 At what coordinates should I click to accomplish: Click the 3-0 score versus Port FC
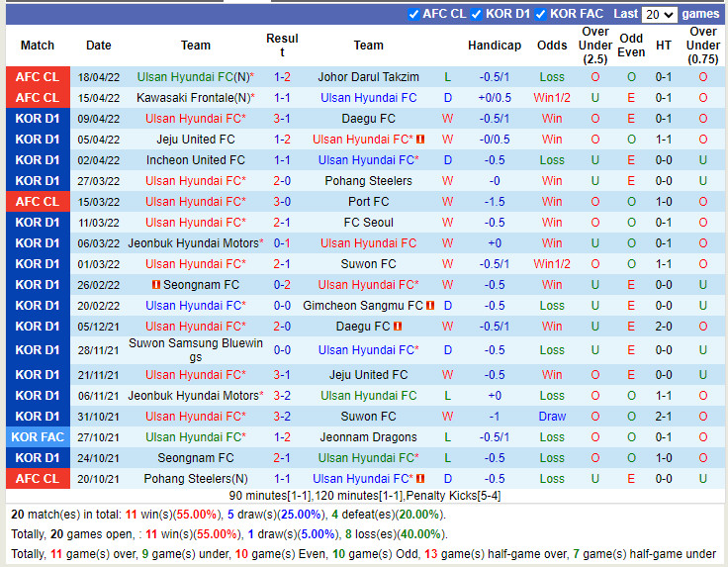(282, 202)
